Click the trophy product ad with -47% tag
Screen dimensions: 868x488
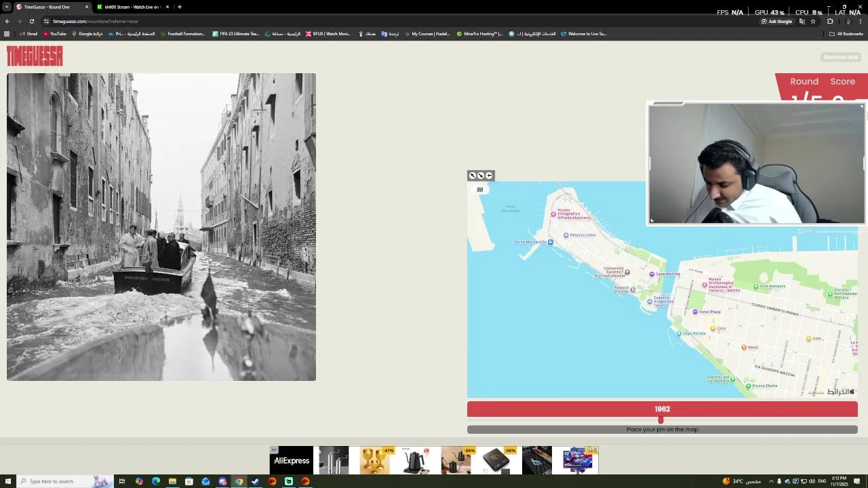coord(374,461)
